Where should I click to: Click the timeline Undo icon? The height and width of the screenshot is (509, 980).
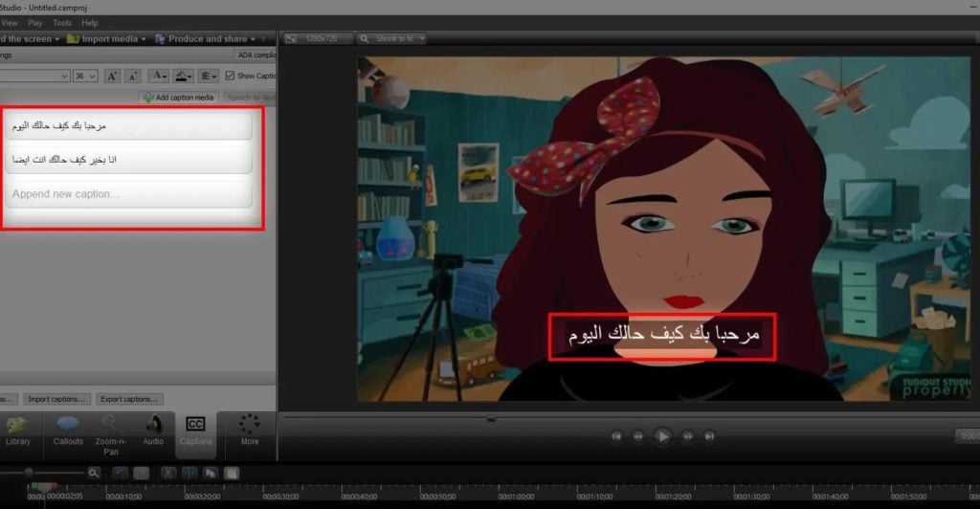click(x=121, y=474)
